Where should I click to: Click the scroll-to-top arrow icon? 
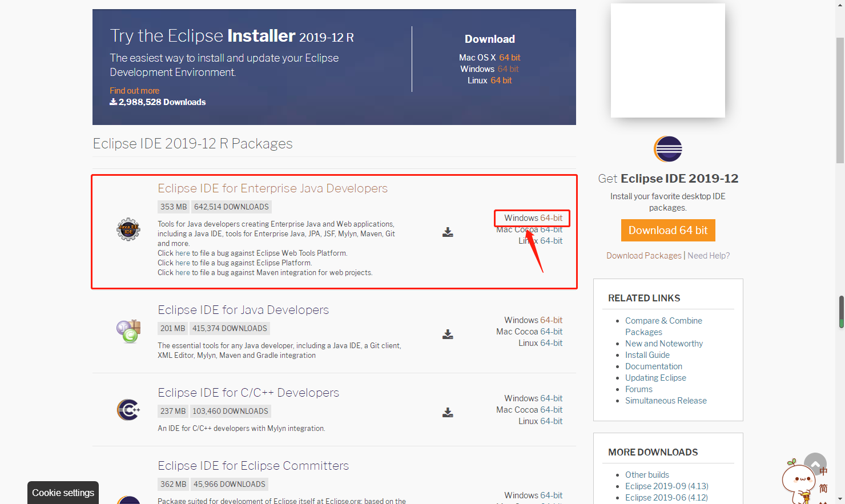815,463
